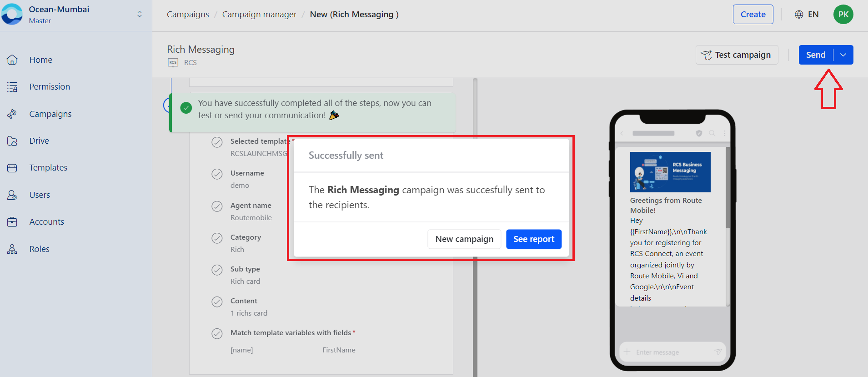This screenshot has height=377, width=868.
Task: Click the Create button in the header
Action: point(753,15)
